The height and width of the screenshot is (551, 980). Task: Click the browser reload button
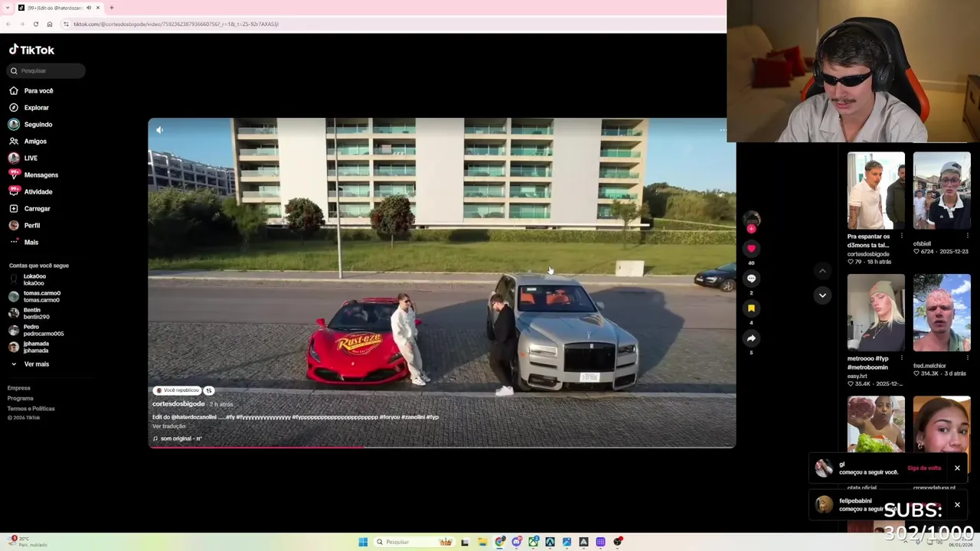[x=35, y=24]
